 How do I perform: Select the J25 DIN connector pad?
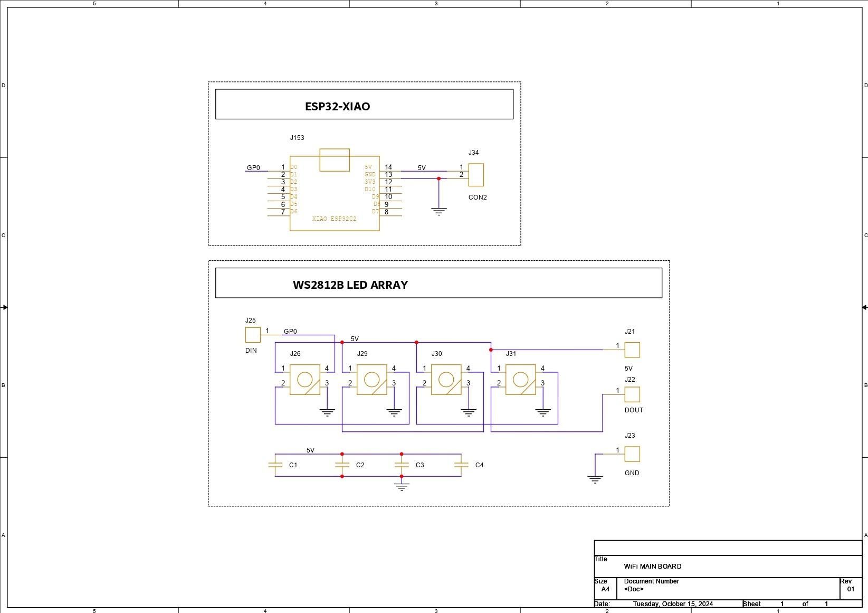[x=253, y=335]
